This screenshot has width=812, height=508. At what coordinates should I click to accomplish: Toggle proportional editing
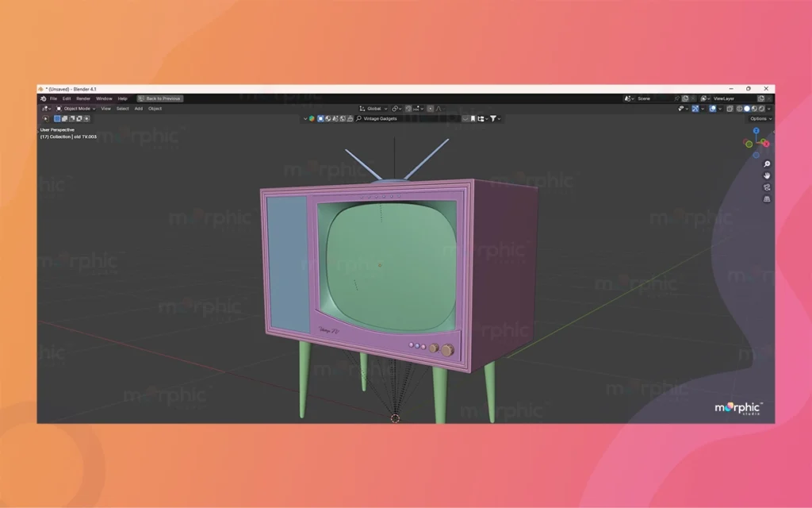[x=431, y=109]
